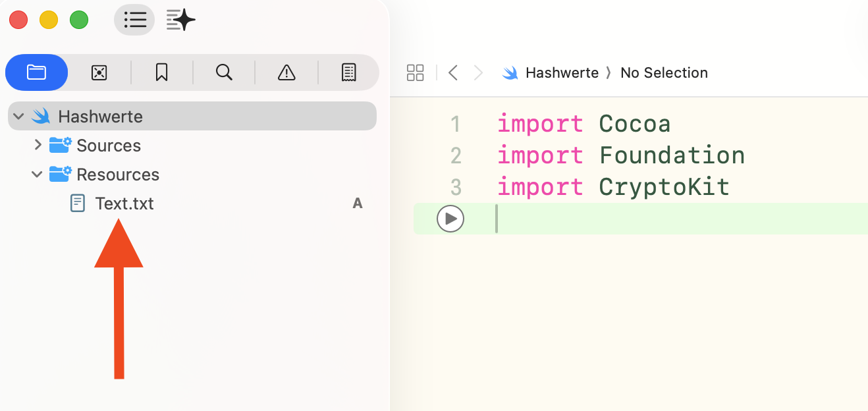This screenshot has width=868, height=411.
Task: Go back in editor history
Action: pyautogui.click(x=453, y=72)
